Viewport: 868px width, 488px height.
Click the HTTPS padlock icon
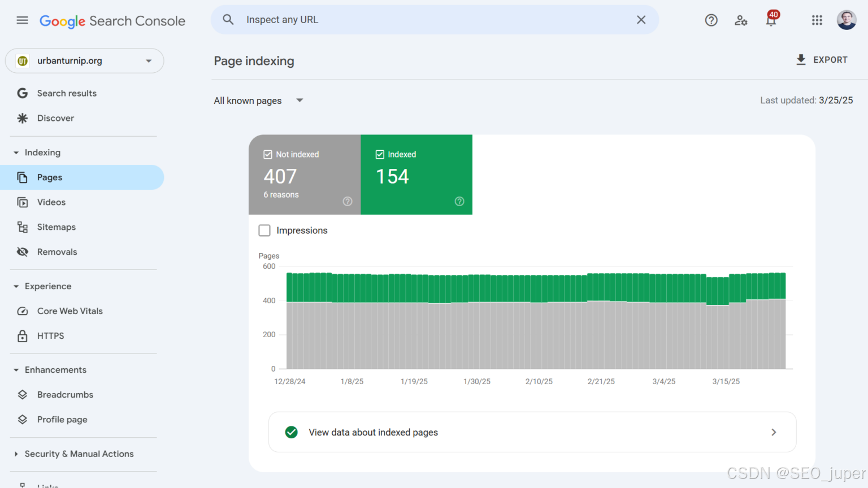(x=23, y=336)
